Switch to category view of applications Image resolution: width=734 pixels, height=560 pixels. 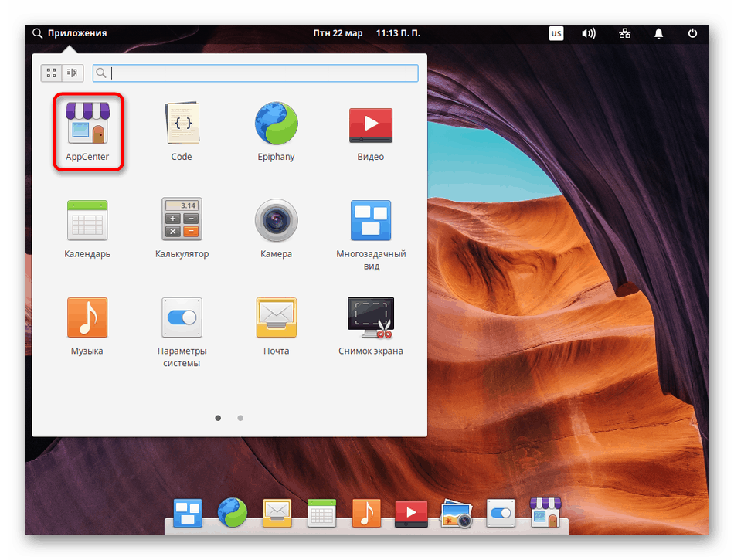(x=73, y=73)
